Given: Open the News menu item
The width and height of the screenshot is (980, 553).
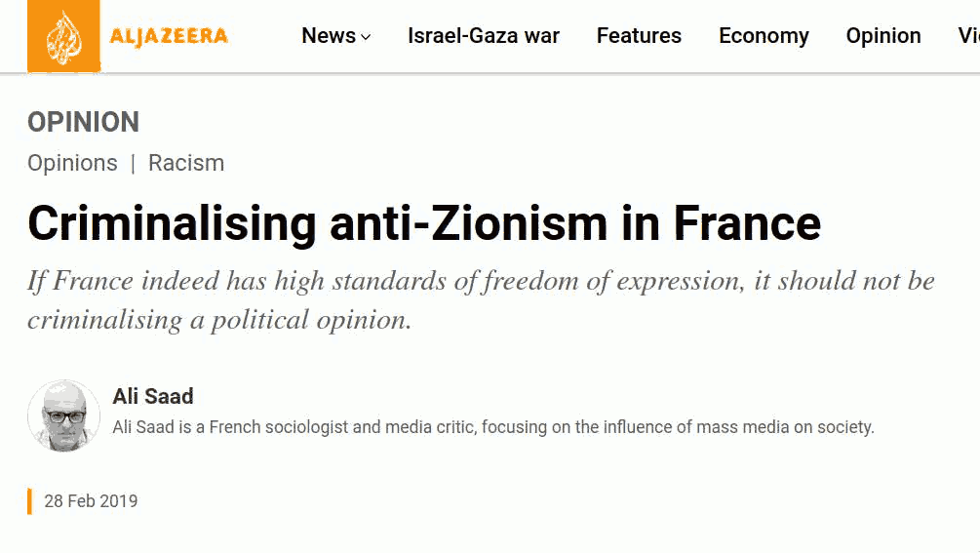Looking at the screenshot, I should 329,36.
